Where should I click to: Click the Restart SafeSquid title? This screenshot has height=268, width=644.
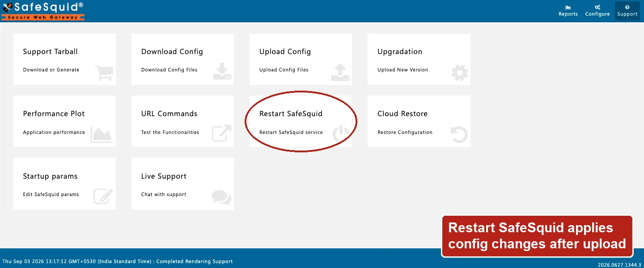click(291, 113)
